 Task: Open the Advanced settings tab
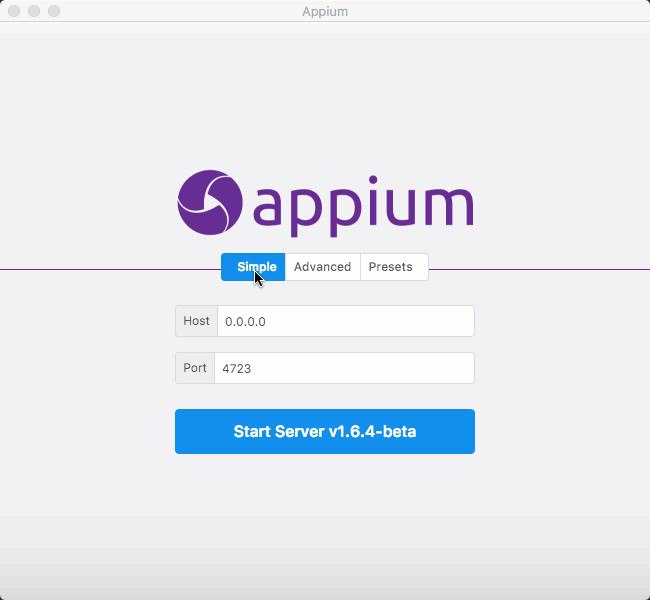323,267
